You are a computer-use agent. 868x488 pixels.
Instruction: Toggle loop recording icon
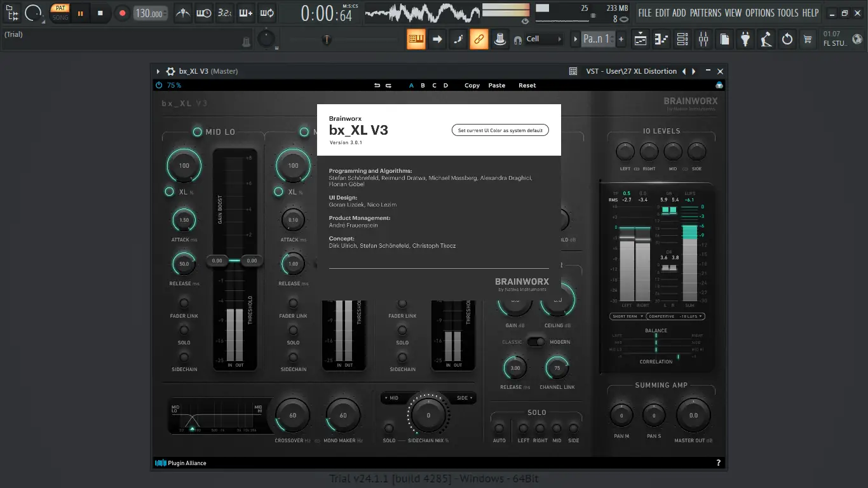click(267, 13)
